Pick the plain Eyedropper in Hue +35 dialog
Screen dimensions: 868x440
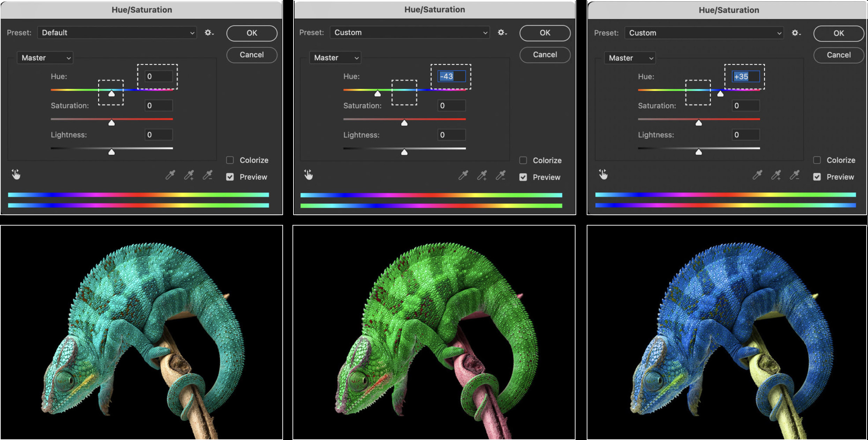point(757,175)
